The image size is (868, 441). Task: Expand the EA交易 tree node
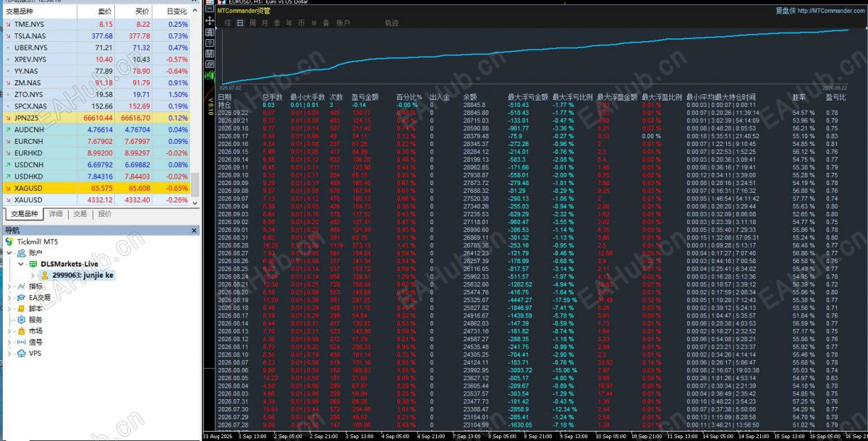9,297
